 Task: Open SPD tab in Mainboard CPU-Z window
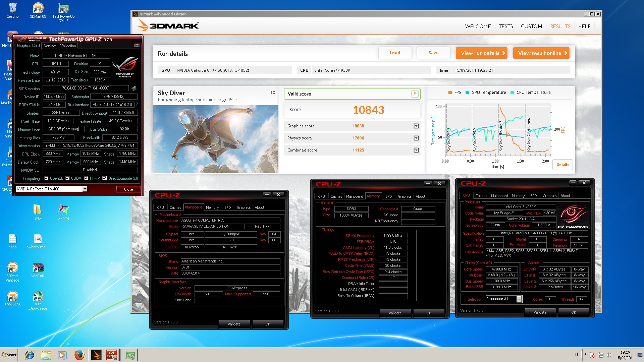point(228,207)
